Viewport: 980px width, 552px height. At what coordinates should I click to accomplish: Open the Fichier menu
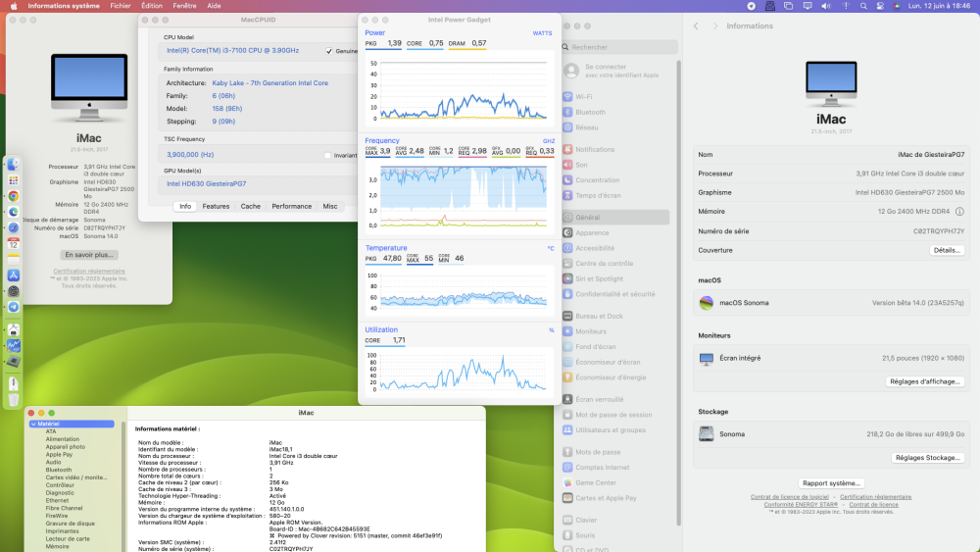tap(121, 6)
